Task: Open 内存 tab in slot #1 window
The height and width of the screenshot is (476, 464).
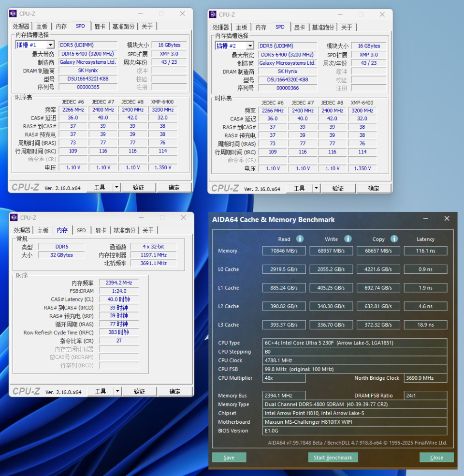Action: point(61,27)
